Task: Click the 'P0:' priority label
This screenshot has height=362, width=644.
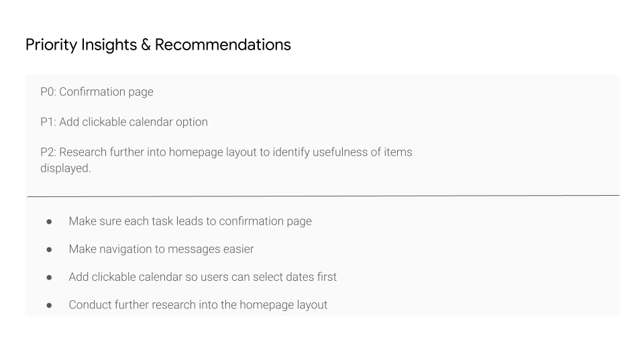Action: pos(48,92)
